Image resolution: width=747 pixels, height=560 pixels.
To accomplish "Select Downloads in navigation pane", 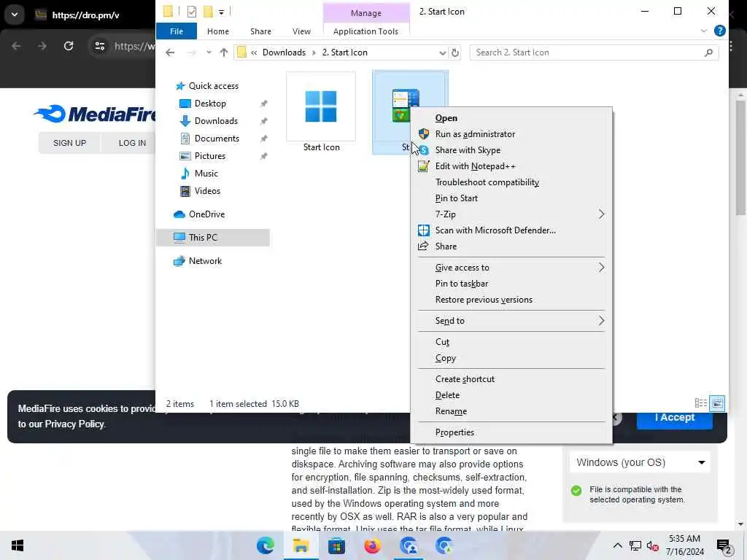I will coord(216,121).
